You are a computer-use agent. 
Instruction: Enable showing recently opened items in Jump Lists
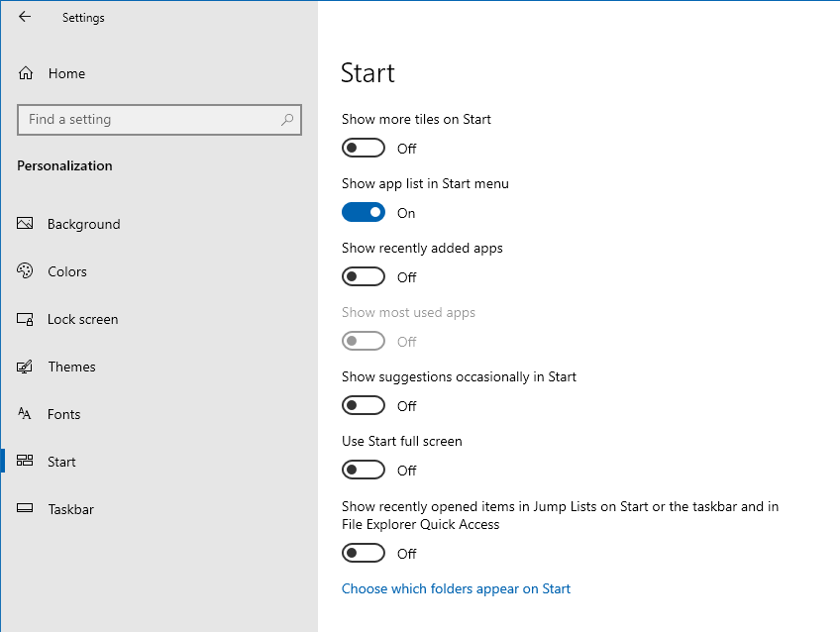(364, 552)
